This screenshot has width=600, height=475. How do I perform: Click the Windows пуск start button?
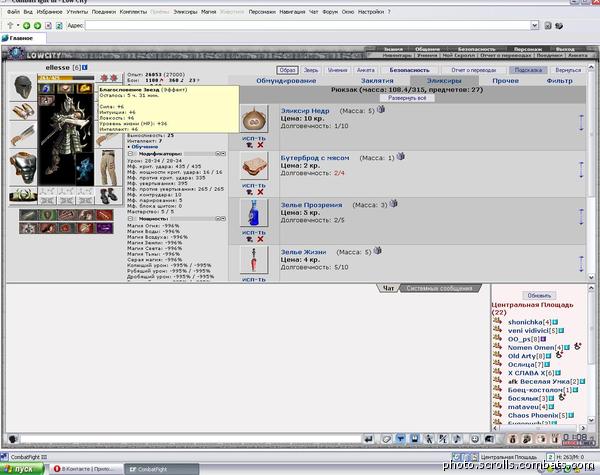point(22,469)
